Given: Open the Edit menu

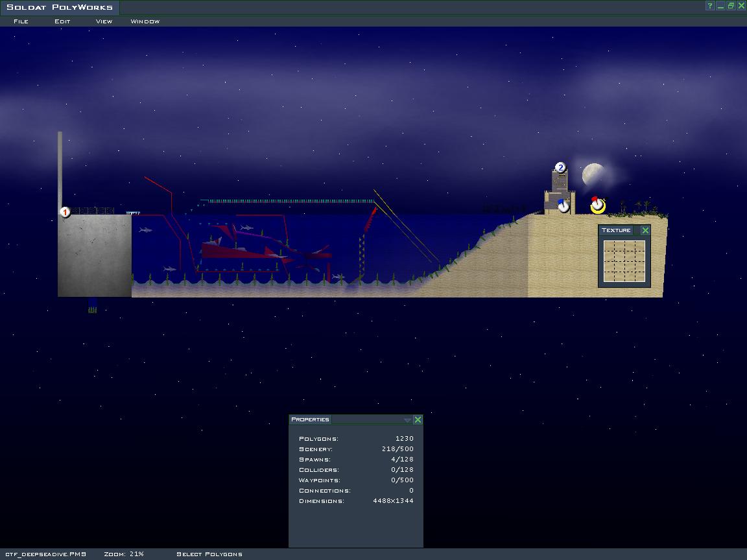Looking at the screenshot, I should 62,21.
